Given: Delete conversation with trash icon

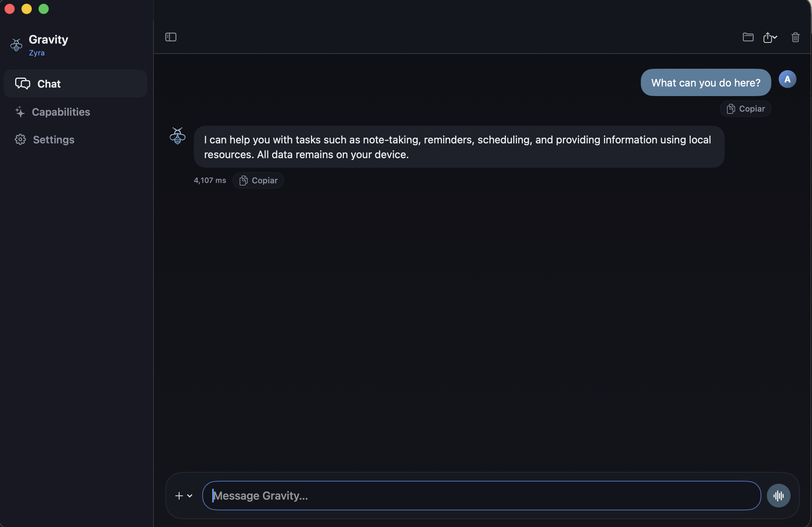Looking at the screenshot, I should coord(795,37).
